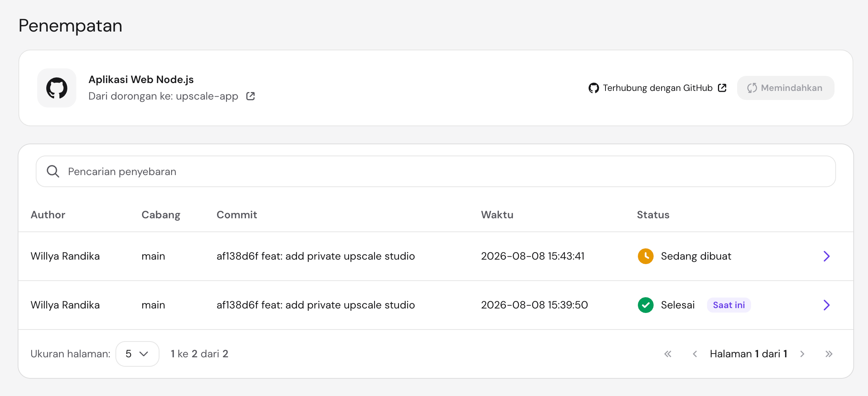
Task: Click external link icon after Terhubung dengan GitHub
Action: tap(722, 88)
